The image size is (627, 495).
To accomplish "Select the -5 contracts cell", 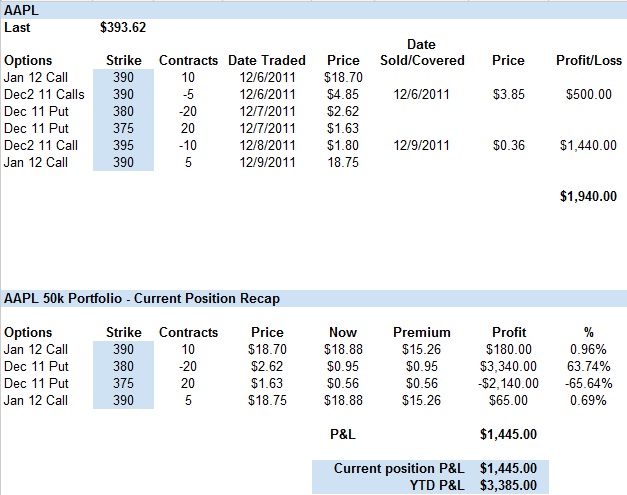I will tap(188, 94).
